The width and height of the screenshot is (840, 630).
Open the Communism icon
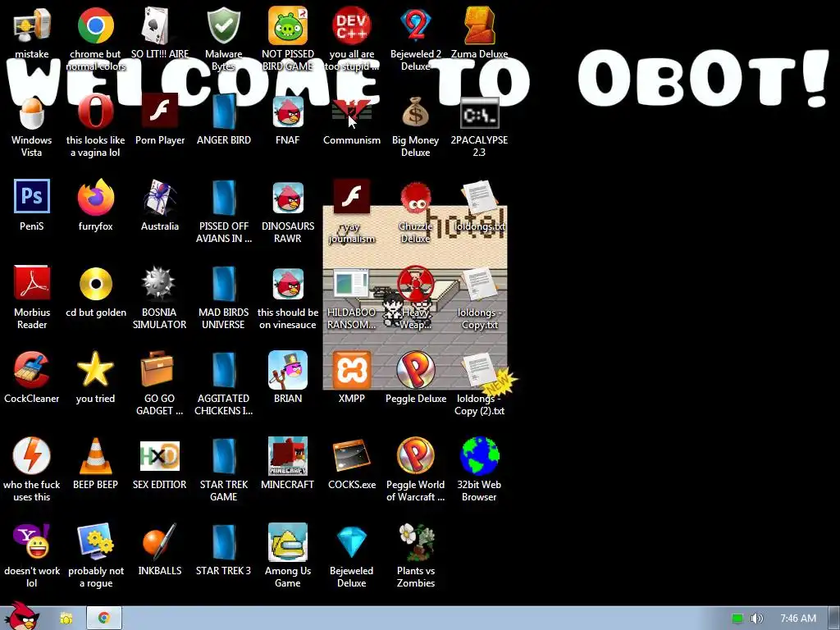point(351,112)
